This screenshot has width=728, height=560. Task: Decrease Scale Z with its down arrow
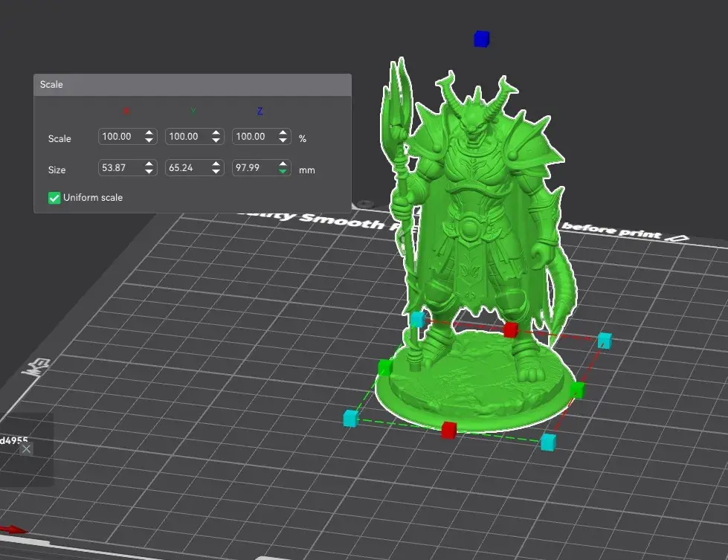pyautogui.click(x=283, y=141)
